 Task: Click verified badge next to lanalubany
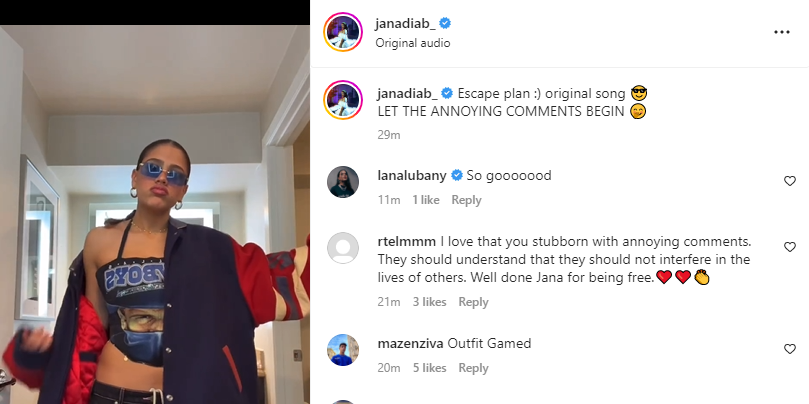click(457, 175)
